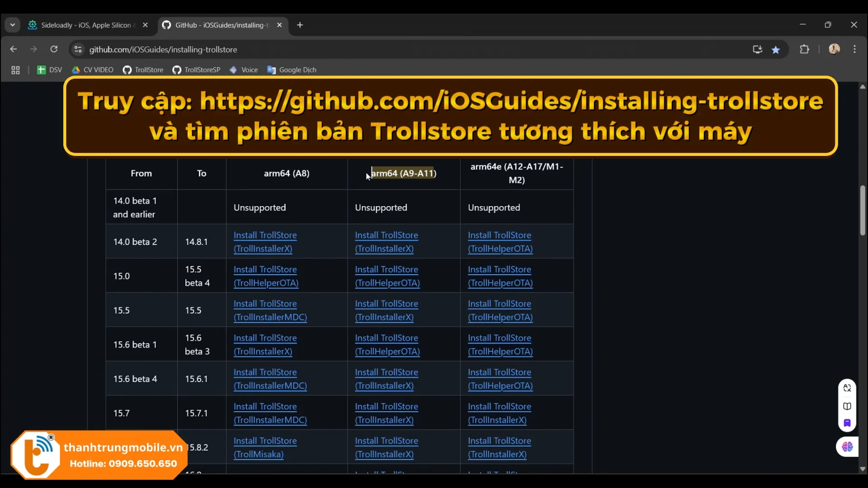This screenshot has width=868, height=488.
Task: Open a new browser tab
Action: (x=300, y=25)
